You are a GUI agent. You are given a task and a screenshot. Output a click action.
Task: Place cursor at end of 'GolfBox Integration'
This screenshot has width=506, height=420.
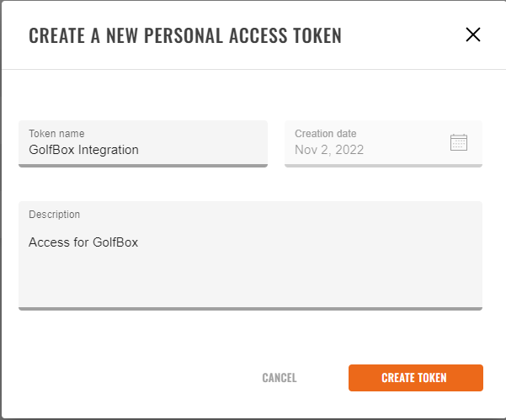click(140, 150)
